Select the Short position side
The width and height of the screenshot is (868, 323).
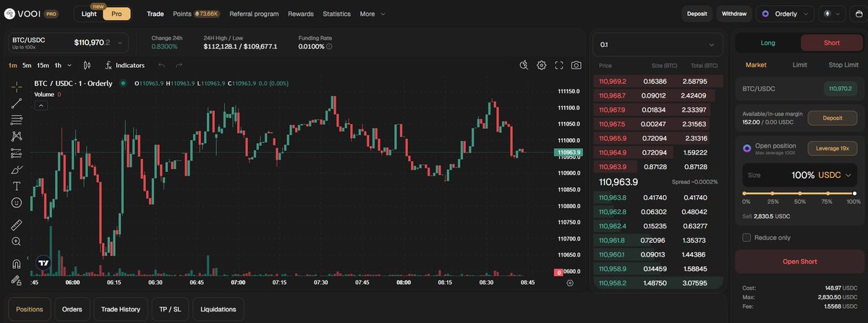(831, 43)
